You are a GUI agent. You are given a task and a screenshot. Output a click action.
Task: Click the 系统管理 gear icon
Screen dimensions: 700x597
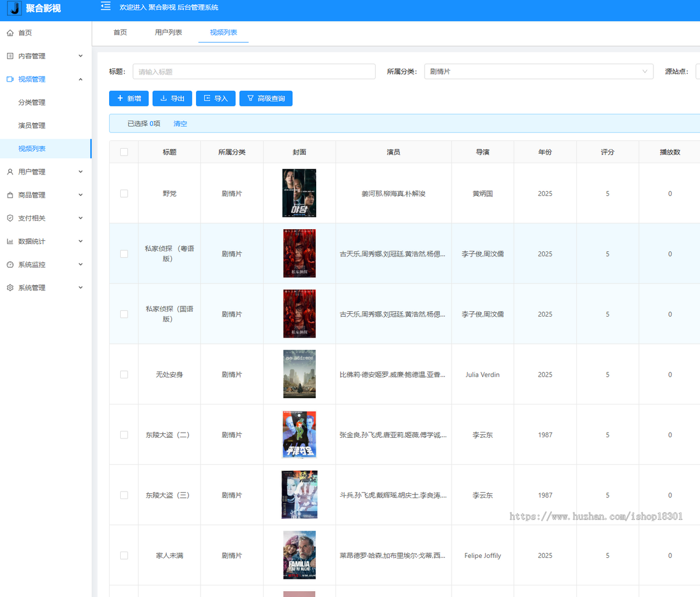pyautogui.click(x=10, y=288)
